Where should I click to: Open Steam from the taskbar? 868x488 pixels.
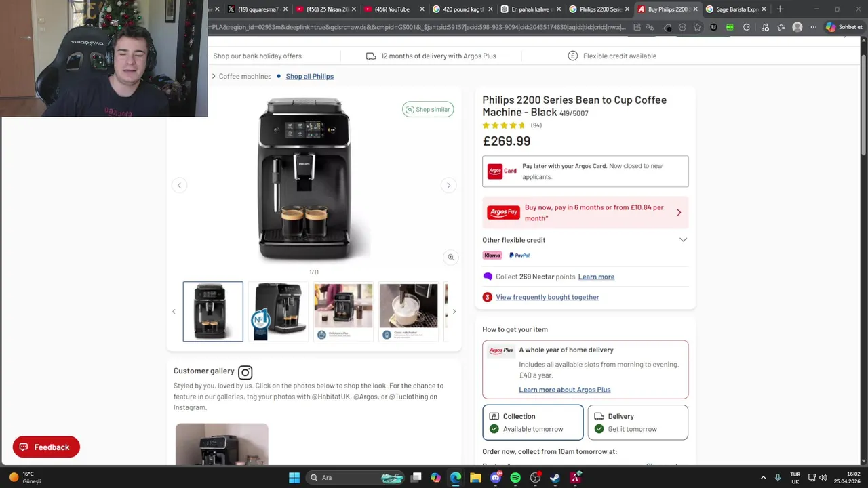(555, 478)
